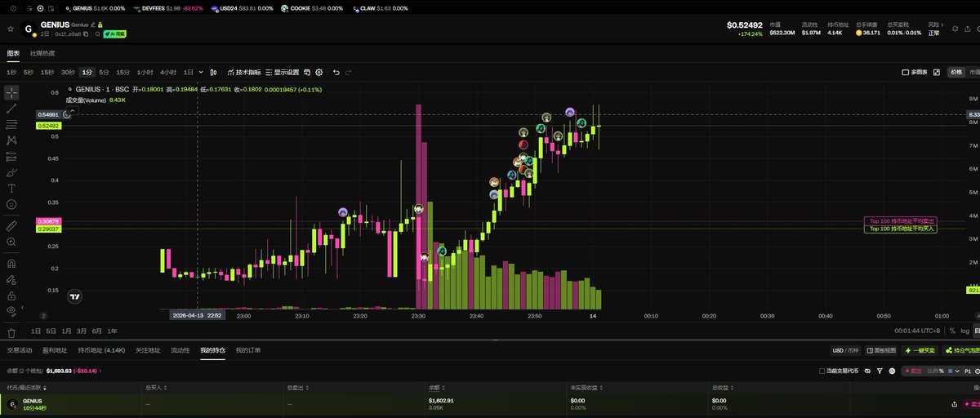
Task: Select the 15分 timeframe
Action: pyautogui.click(x=122, y=72)
